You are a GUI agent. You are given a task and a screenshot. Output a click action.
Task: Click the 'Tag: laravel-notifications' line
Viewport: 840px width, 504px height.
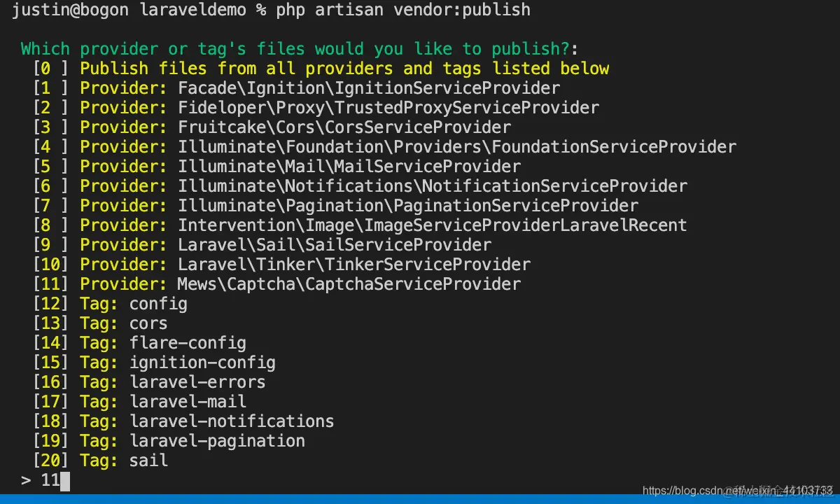(x=183, y=421)
